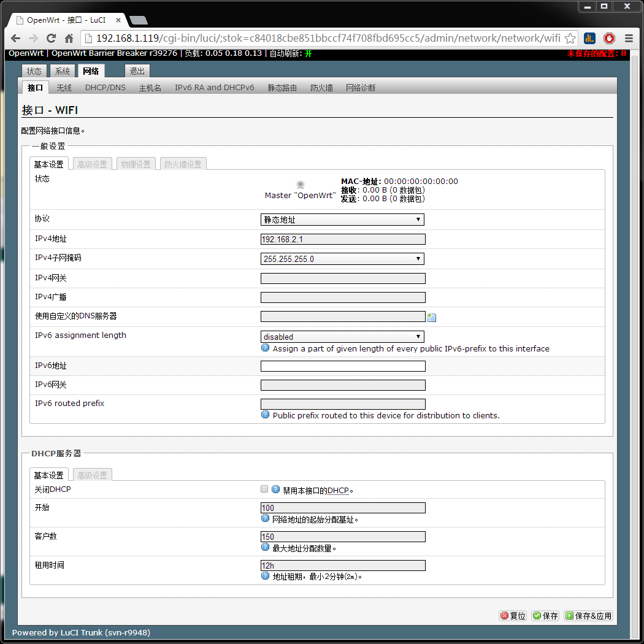
Task: Open the 状态 top menu tab
Action: point(34,71)
